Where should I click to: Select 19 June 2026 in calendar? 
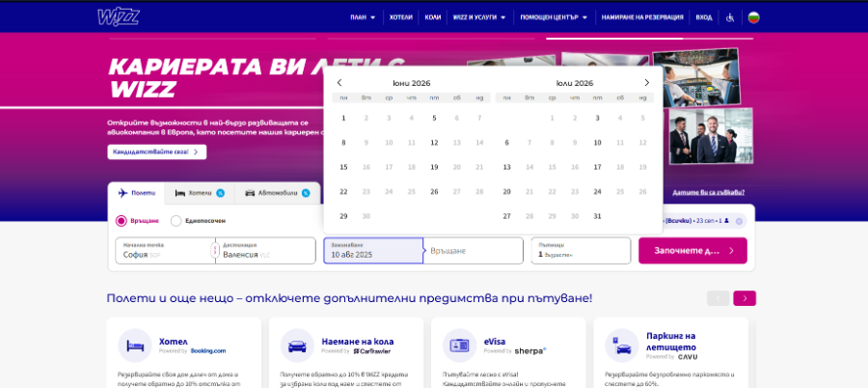pyautogui.click(x=434, y=167)
